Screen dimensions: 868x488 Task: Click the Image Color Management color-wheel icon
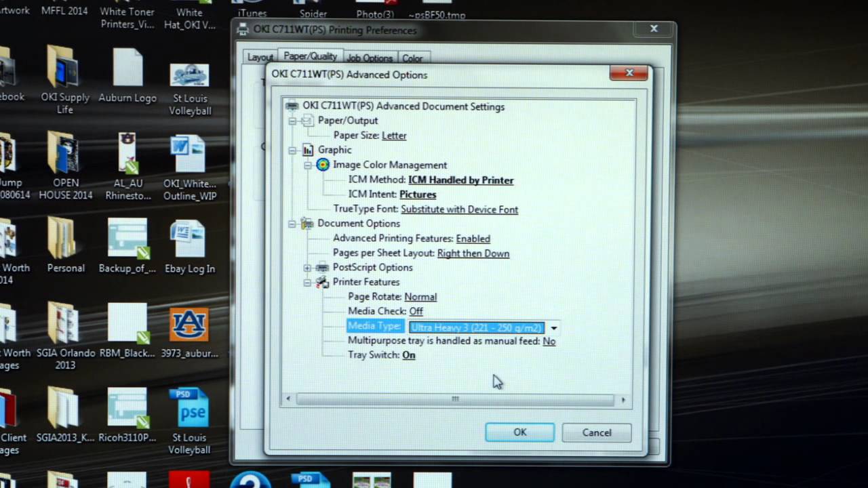[x=323, y=165]
